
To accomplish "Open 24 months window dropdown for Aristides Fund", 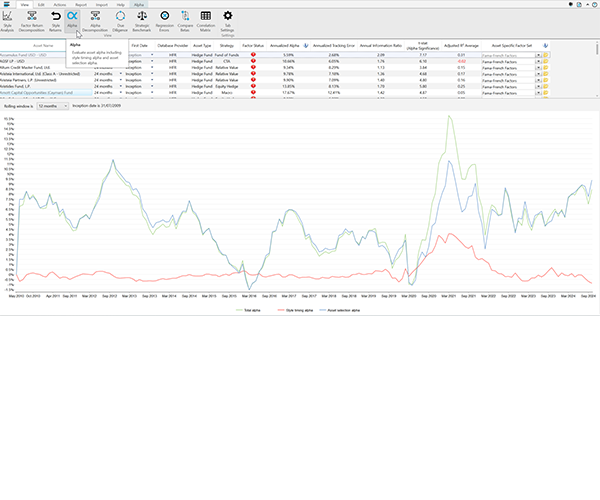I will (x=121, y=86).
